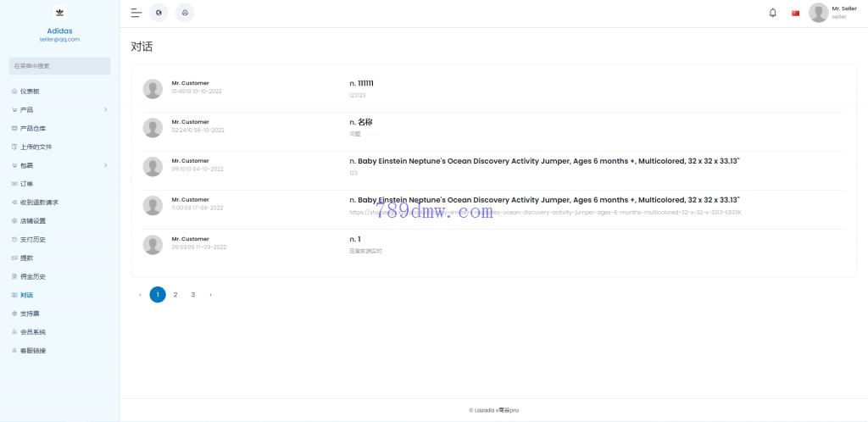Go to 支持票 support tickets
This screenshot has width=868, height=422.
(30, 314)
